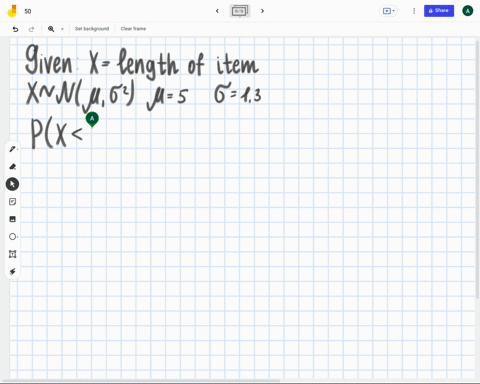Add a sticky note
The width and height of the screenshot is (480, 384).
[x=13, y=202]
